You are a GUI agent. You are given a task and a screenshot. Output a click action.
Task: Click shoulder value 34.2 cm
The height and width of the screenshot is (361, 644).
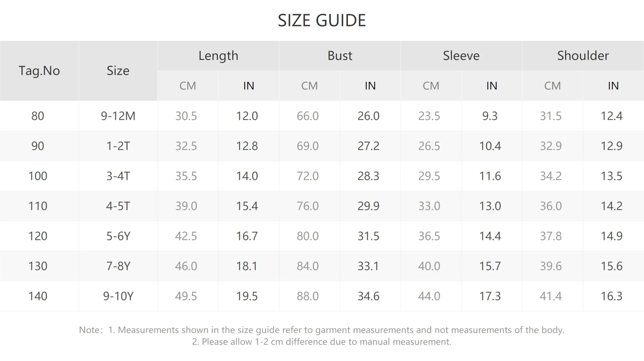pos(551,176)
